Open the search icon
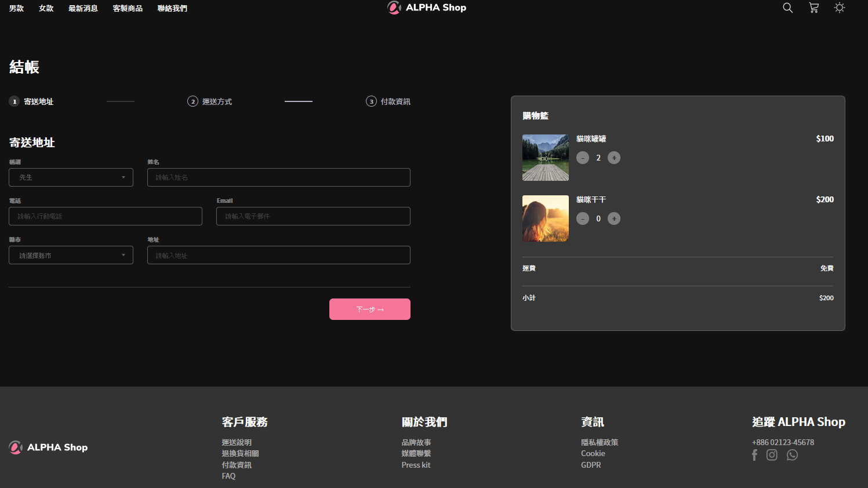The height and width of the screenshot is (488, 868). point(787,8)
